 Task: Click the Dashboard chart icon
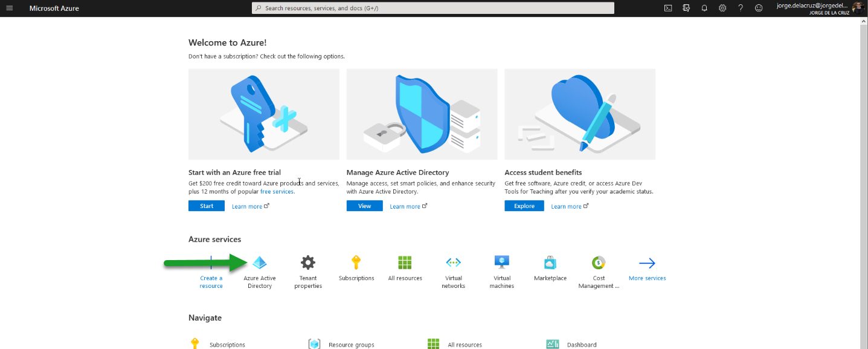click(x=553, y=344)
